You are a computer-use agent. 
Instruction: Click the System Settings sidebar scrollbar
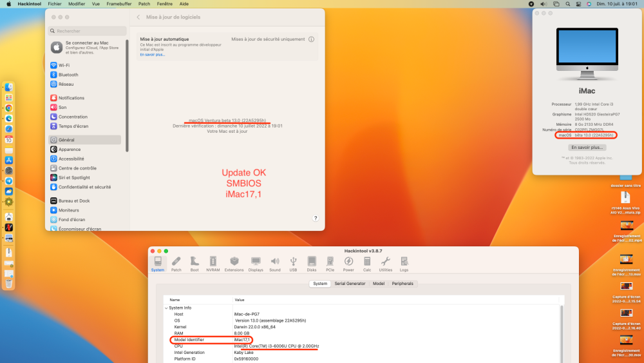[x=127, y=96]
